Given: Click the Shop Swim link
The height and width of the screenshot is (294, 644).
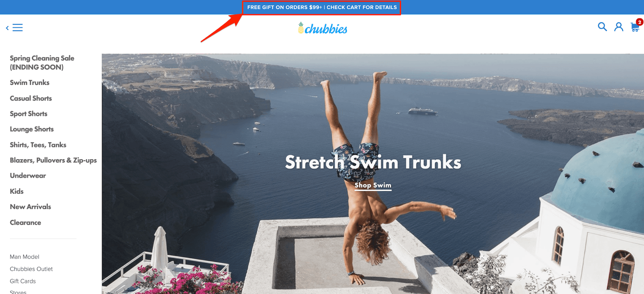Looking at the screenshot, I should point(373,185).
